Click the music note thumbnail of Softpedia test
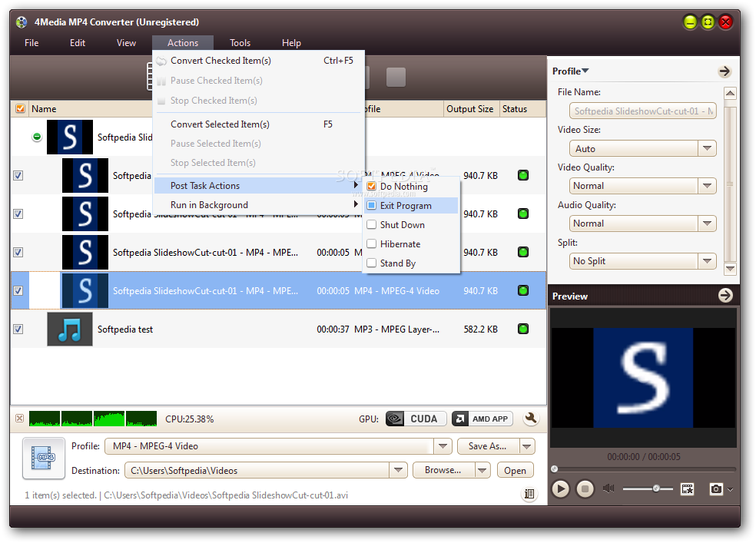This screenshot has height=543, width=756. 70,329
